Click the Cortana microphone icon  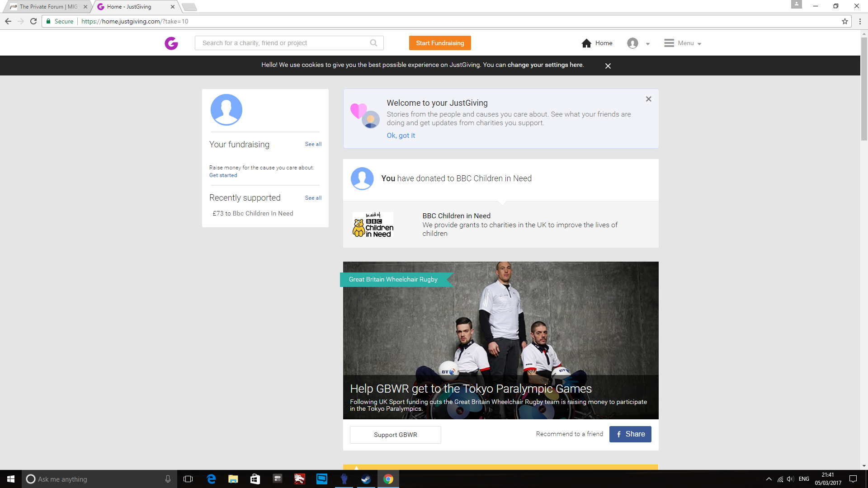click(x=168, y=479)
